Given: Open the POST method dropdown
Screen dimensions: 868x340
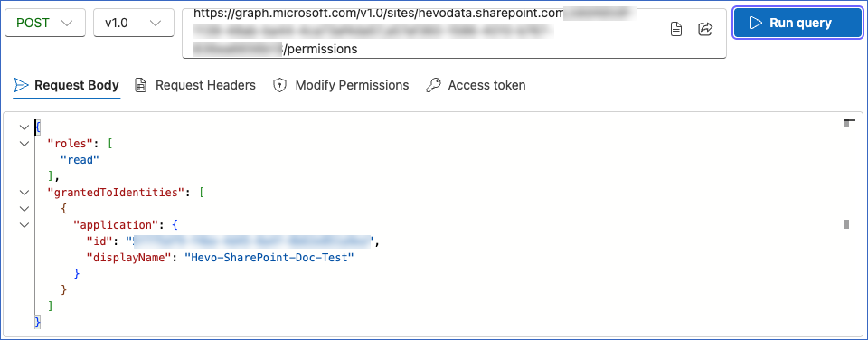Looking at the screenshot, I should pyautogui.click(x=45, y=23).
